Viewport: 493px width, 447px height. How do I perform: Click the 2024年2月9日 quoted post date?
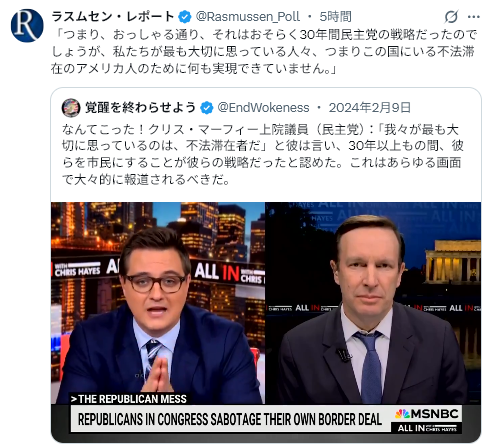(369, 108)
